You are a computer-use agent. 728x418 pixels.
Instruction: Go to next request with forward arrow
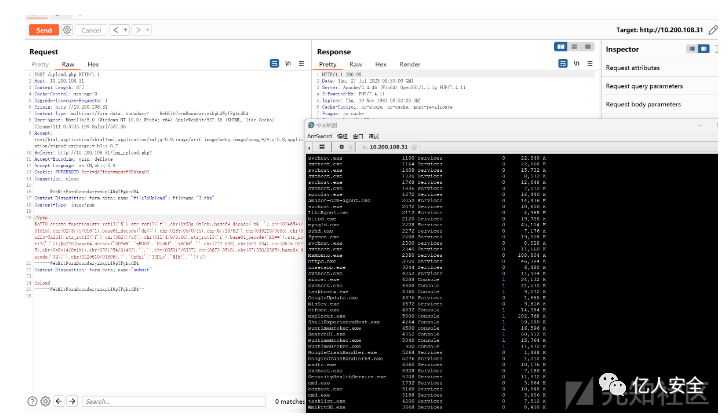tap(138, 30)
